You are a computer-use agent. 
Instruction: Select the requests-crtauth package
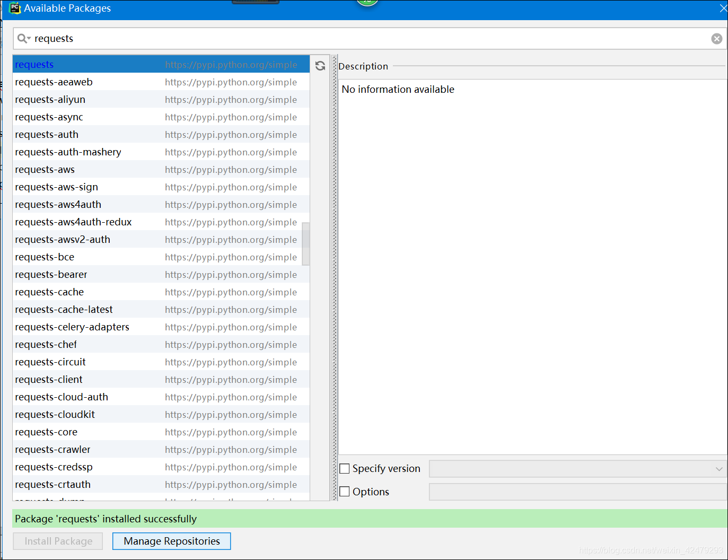[161, 485]
